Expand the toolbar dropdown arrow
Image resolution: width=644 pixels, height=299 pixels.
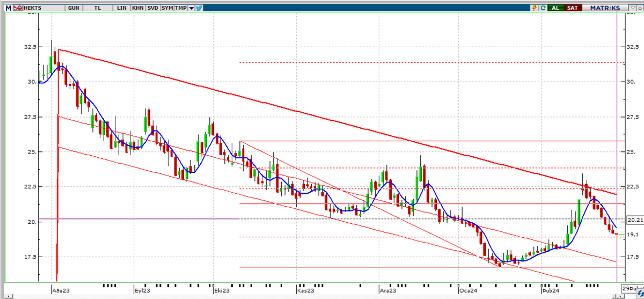[192, 8]
